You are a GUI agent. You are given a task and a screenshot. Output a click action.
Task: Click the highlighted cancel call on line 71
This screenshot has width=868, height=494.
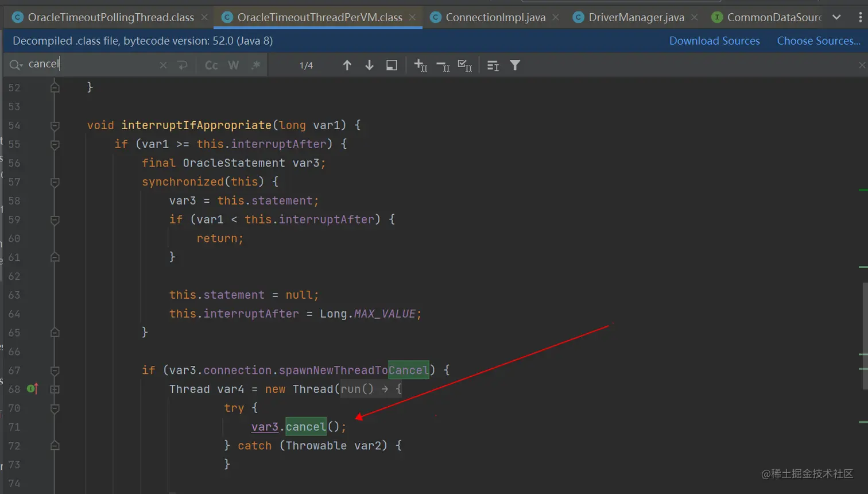tap(306, 427)
